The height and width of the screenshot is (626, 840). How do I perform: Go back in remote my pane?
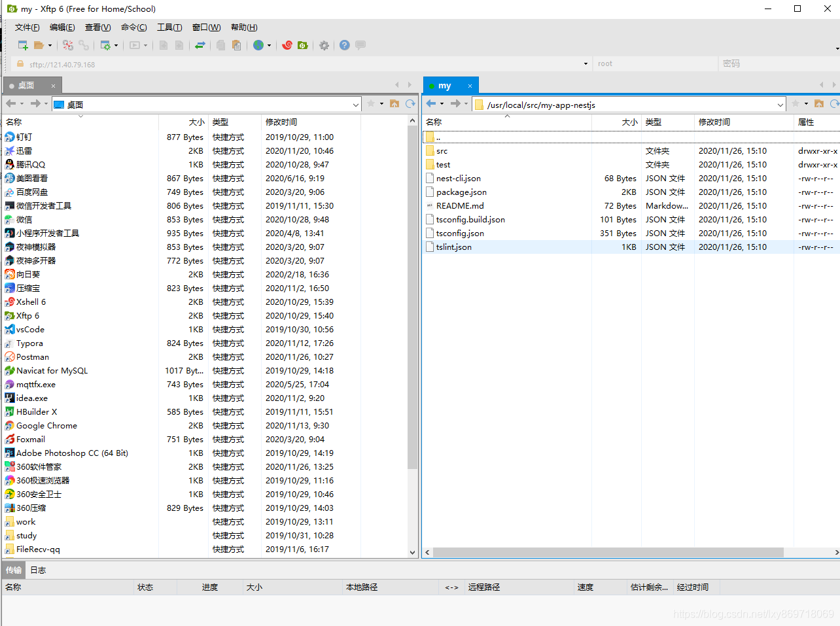431,103
